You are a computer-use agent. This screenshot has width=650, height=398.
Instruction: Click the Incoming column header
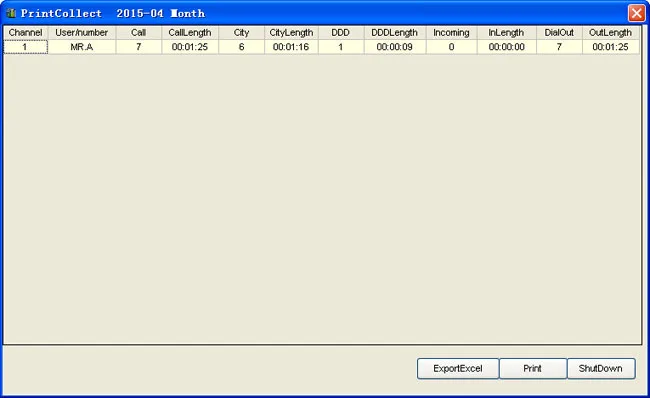pos(451,33)
